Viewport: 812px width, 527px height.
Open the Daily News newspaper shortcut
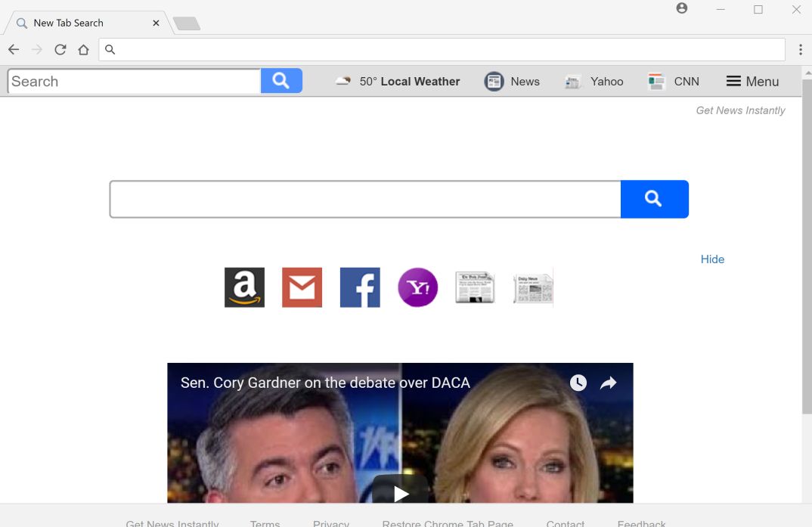pyautogui.click(x=532, y=287)
